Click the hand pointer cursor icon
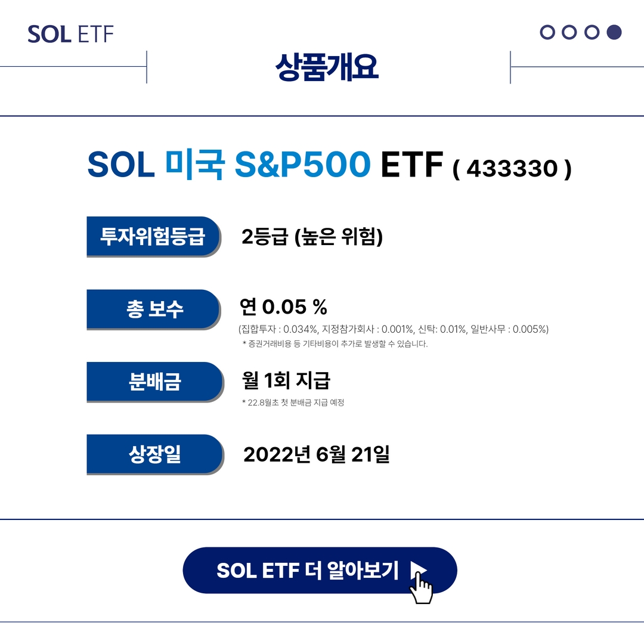 point(421,588)
